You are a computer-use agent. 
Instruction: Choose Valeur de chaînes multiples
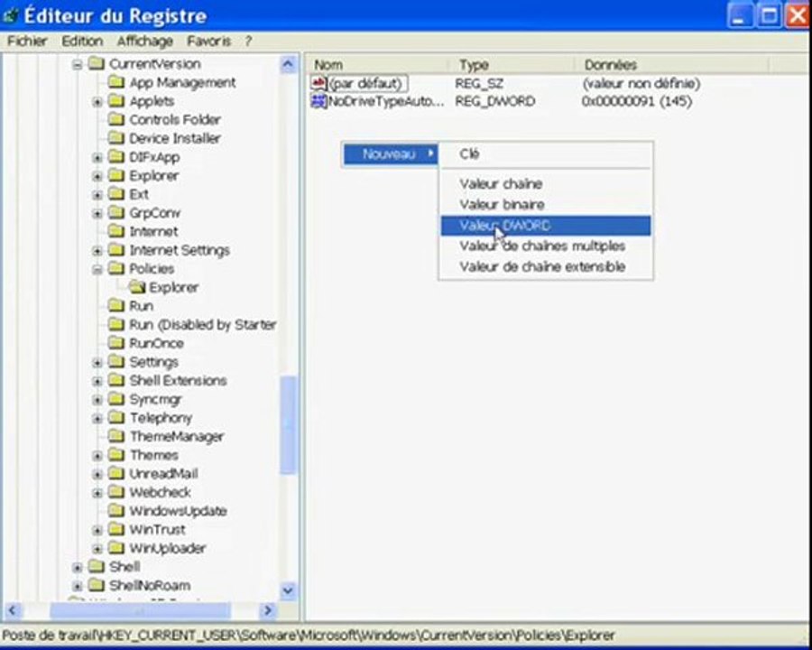(x=546, y=246)
